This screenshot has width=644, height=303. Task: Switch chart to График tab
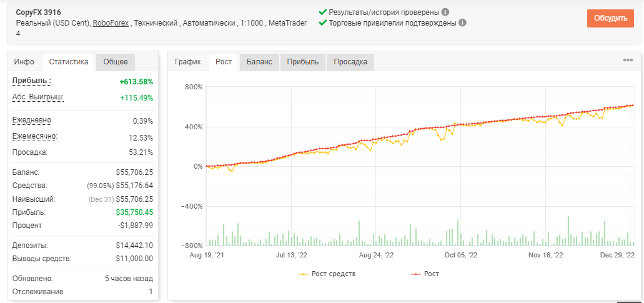(187, 62)
